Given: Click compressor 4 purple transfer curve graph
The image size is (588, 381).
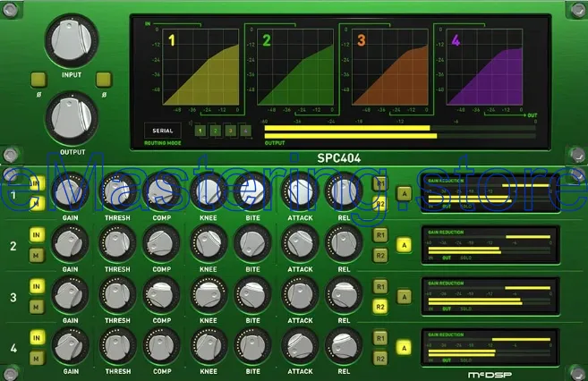Looking at the screenshot, I should 484,67.
